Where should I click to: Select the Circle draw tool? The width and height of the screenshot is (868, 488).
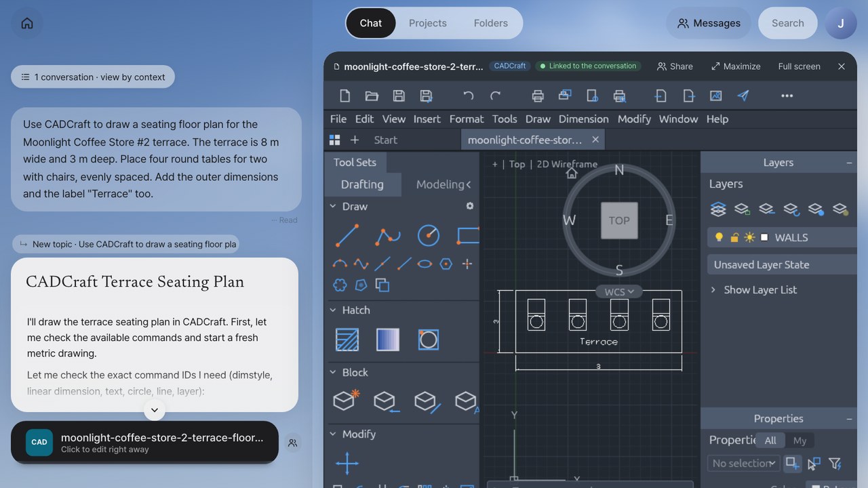coord(429,235)
